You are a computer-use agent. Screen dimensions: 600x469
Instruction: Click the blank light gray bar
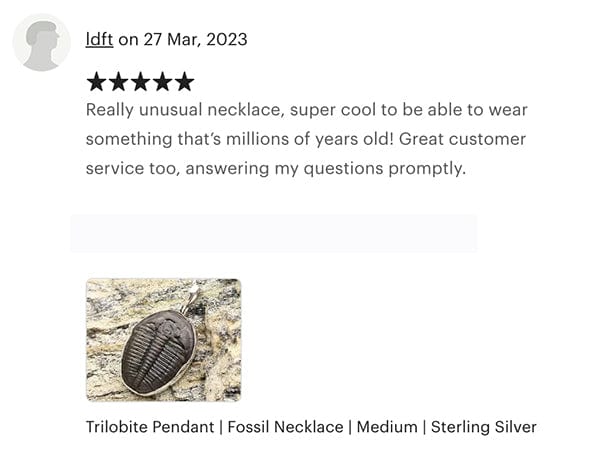point(273,233)
